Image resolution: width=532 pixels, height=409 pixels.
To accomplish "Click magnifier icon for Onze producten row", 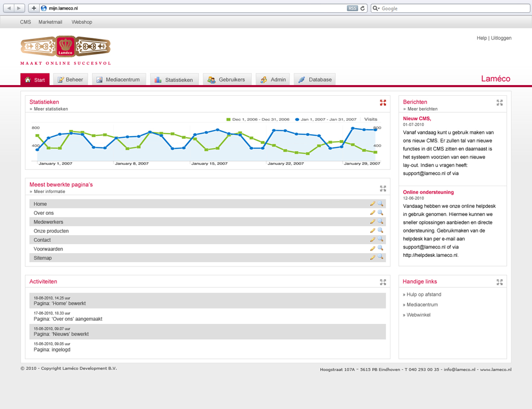I will tap(380, 231).
